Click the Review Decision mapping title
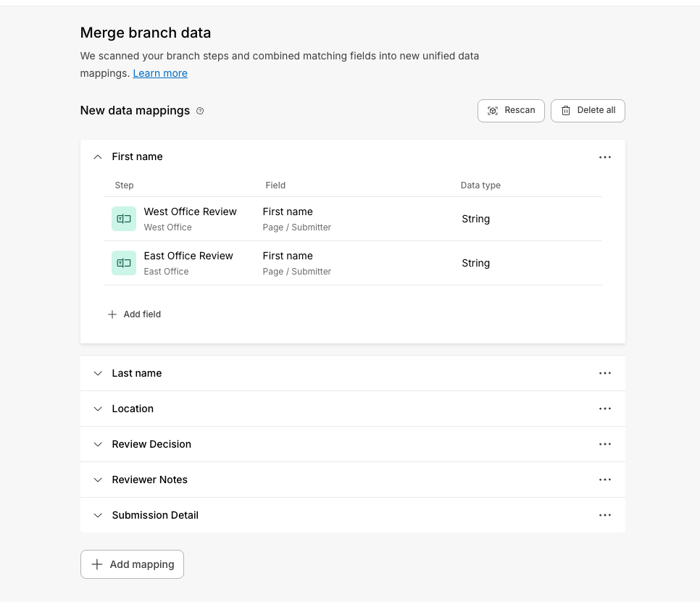This screenshot has height=602, width=700. click(x=151, y=444)
